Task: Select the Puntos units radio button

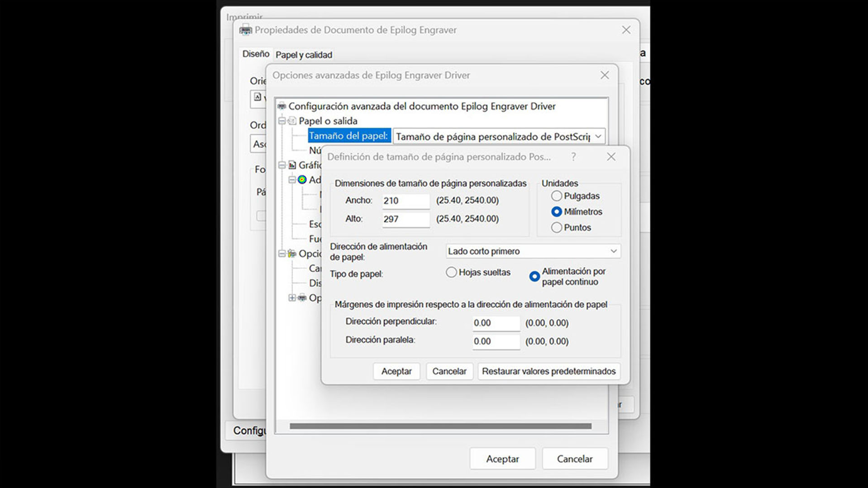Action: click(x=557, y=227)
